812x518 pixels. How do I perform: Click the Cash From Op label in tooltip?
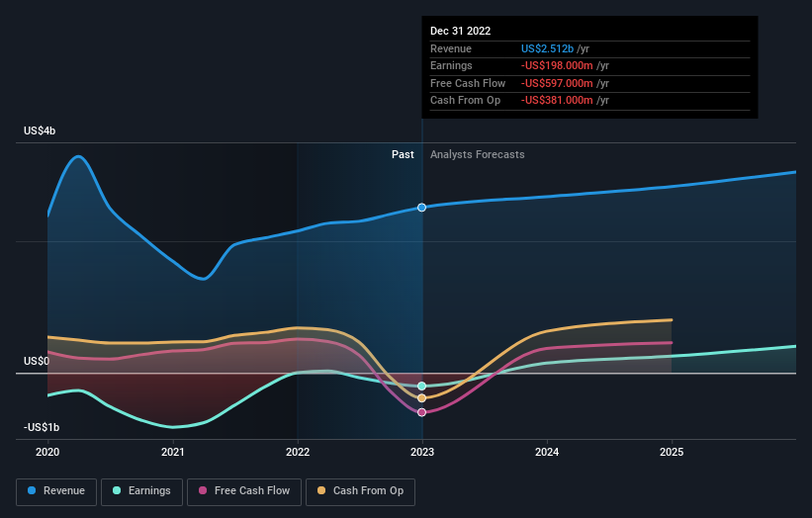coord(465,101)
